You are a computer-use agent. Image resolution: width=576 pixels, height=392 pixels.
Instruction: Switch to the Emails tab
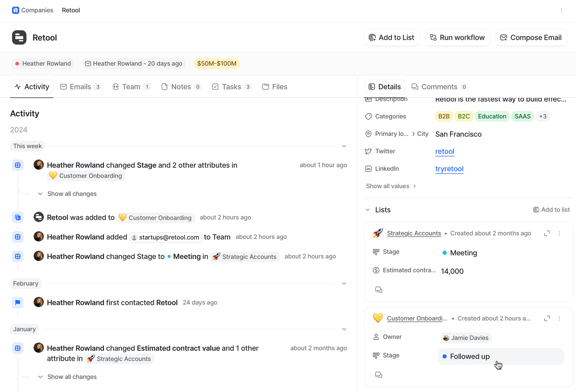[x=81, y=87]
